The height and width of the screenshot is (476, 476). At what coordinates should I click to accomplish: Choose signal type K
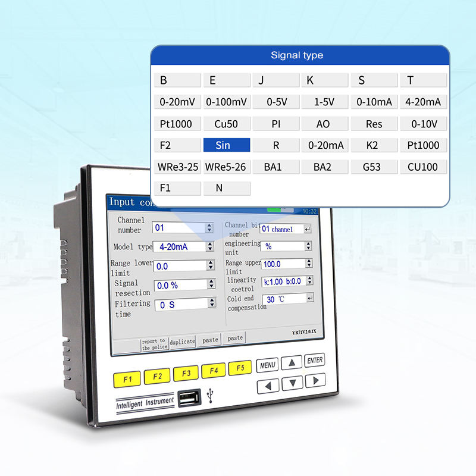pos(325,80)
